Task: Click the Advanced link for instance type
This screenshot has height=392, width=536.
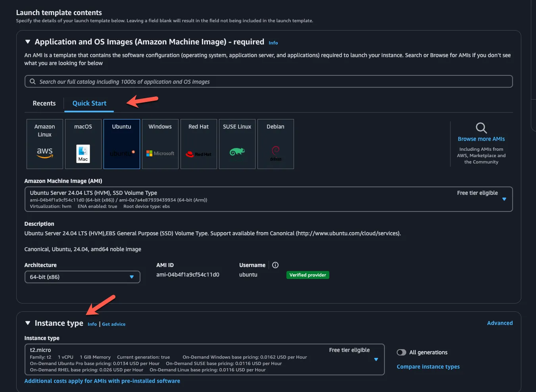Action: pyautogui.click(x=500, y=323)
